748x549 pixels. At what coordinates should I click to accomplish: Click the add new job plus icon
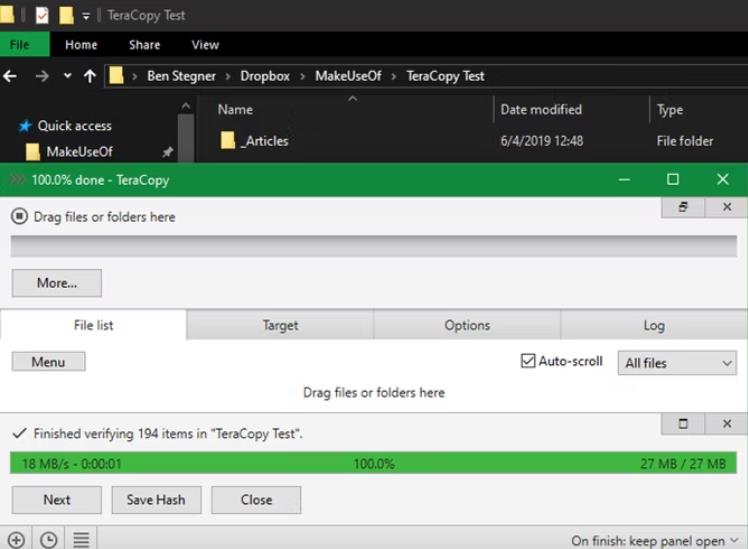click(x=16, y=539)
